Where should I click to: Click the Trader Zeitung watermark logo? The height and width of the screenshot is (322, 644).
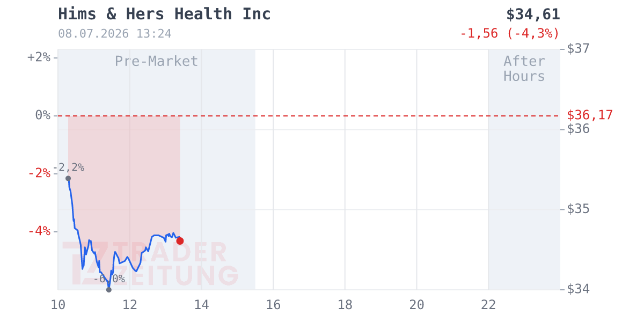tap(150, 264)
